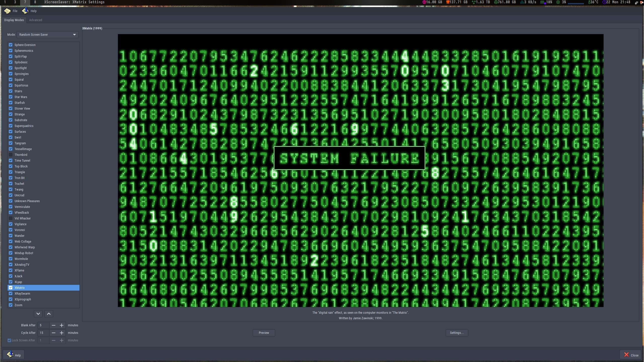Image resolution: width=644 pixels, height=362 pixels.
Task: Enable the Thornbird screensaver checkbox
Action: tap(11, 155)
